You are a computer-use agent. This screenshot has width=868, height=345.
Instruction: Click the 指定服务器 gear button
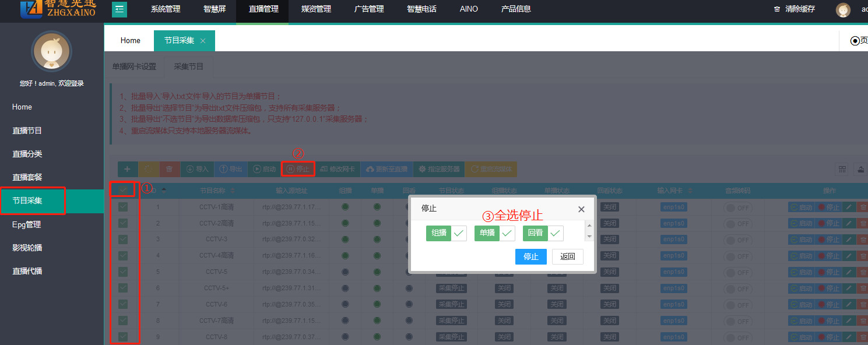439,169
